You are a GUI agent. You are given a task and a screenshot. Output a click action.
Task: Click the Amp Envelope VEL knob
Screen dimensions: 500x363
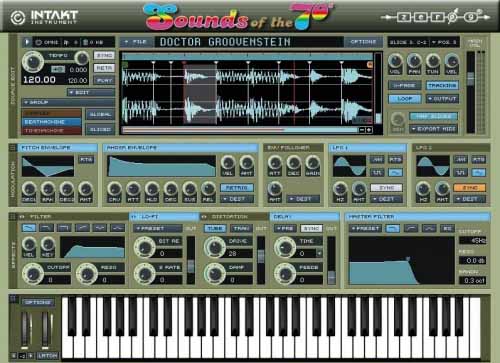point(228,163)
